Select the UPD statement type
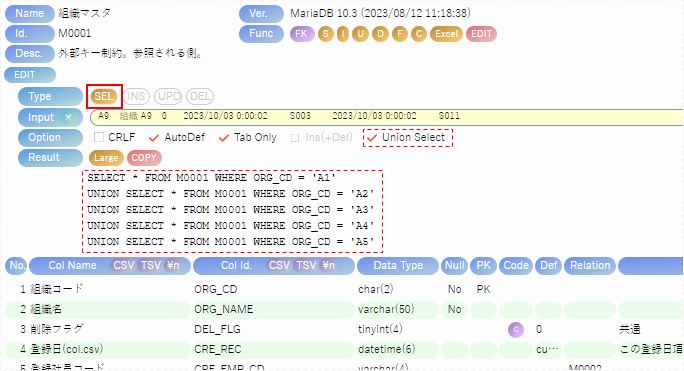Screen dimensions: 684x371 tap(168, 96)
